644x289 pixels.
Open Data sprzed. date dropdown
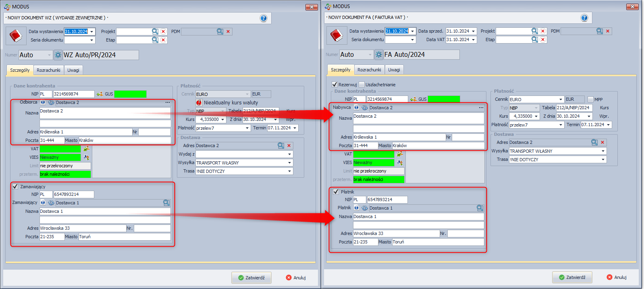point(474,31)
